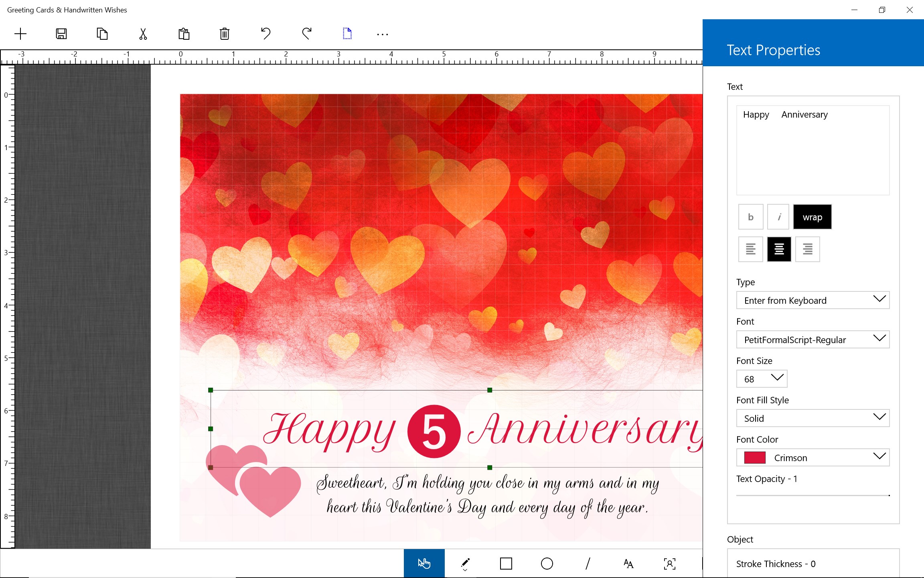Enable bold text formatting
This screenshot has height=578, width=924.
coord(750,217)
